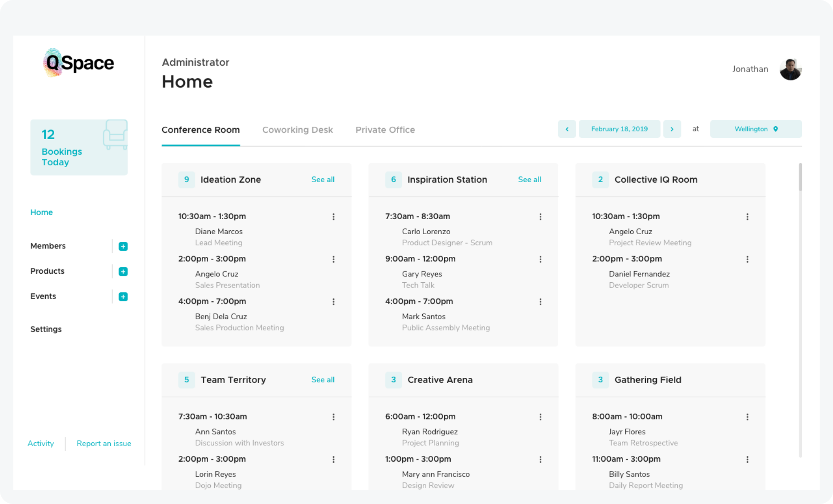Open Home in the sidebar

point(41,212)
